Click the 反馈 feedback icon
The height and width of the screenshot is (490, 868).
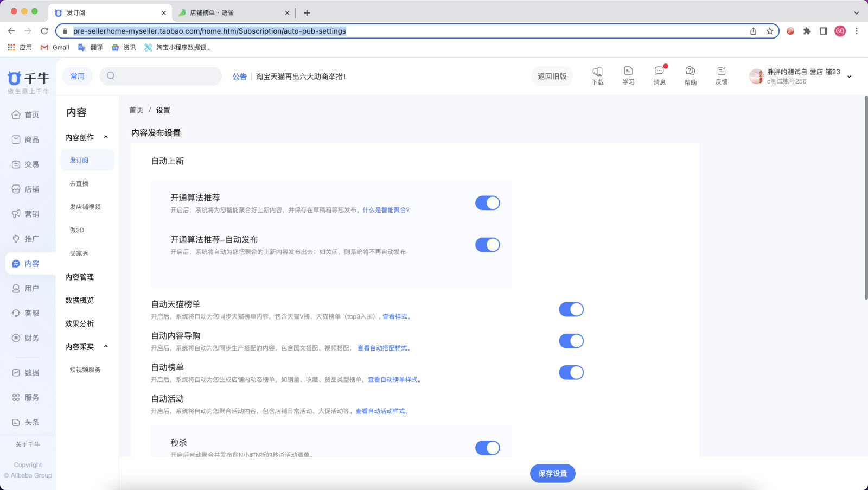[x=721, y=76]
